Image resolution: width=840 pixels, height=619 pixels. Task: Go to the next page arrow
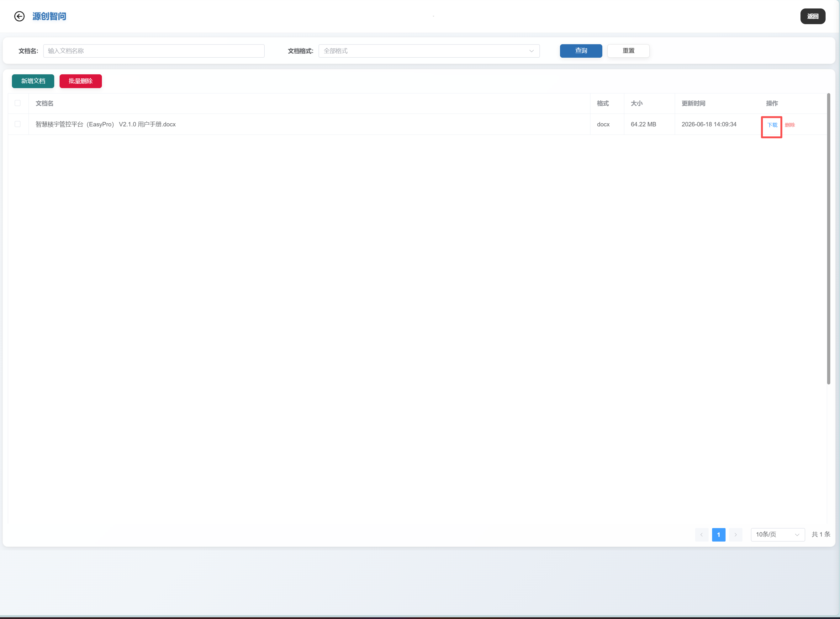(736, 535)
